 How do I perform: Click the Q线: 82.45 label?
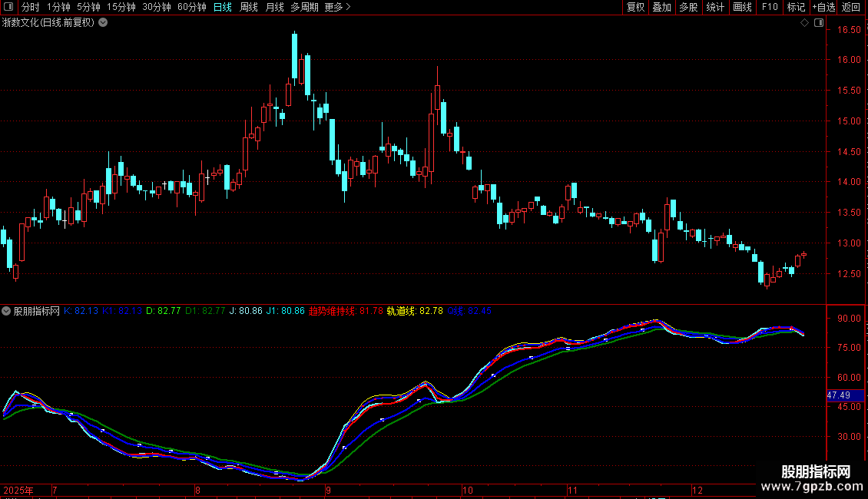point(469,311)
